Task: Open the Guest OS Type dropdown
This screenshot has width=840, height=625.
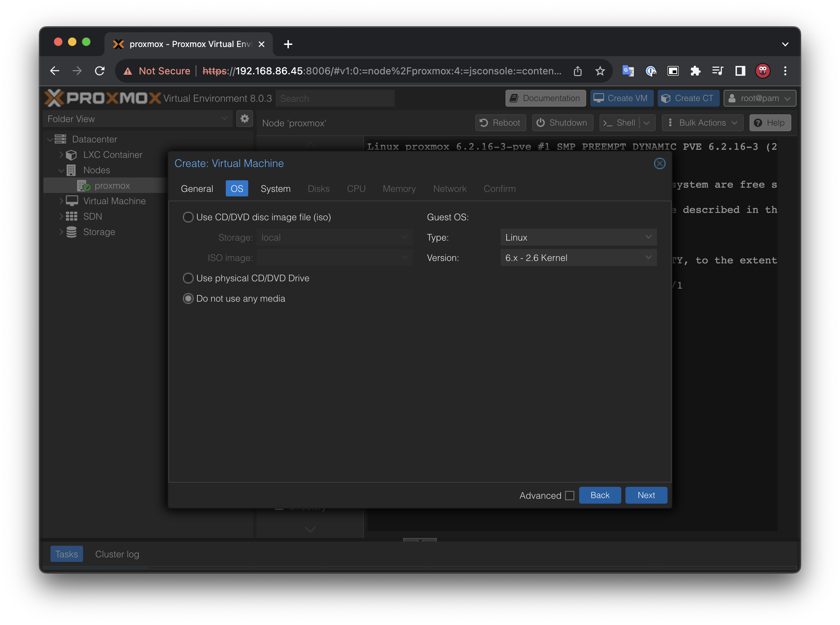Action: point(578,237)
